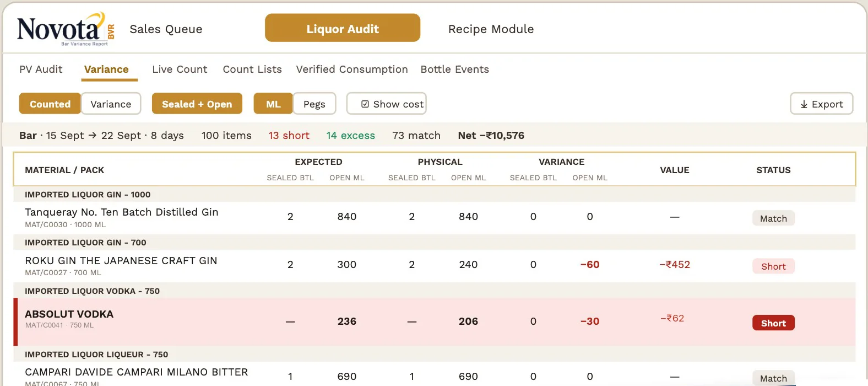868x386 pixels.
Task: Click the Novota BVR logo
Action: pos(66,29)
